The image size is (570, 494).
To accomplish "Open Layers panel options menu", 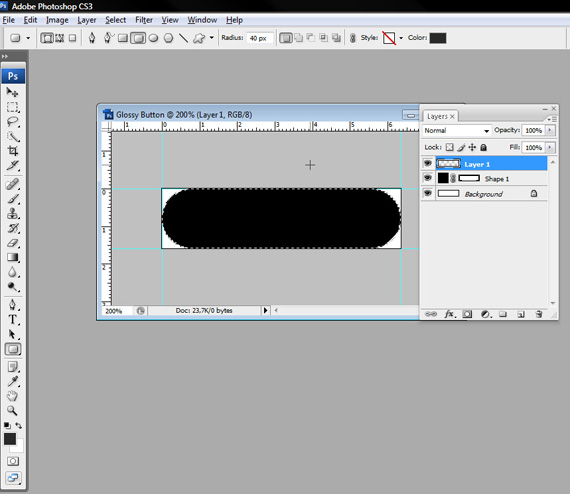I will point(552,119).
